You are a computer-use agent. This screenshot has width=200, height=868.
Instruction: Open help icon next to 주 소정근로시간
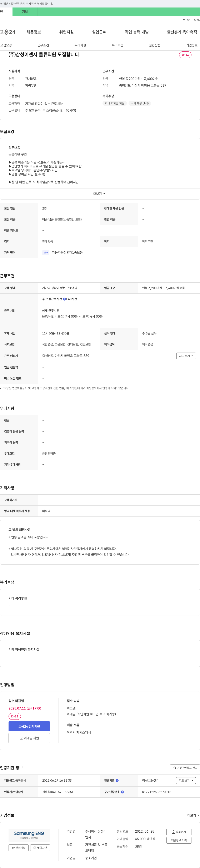(65, 299)
